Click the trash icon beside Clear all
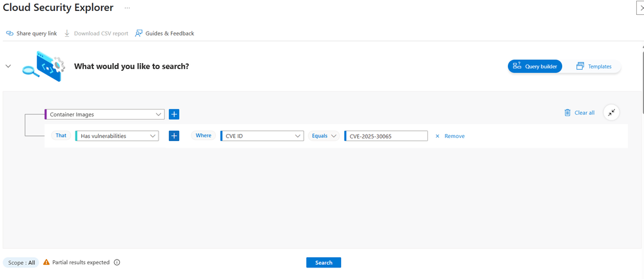This screenshot has width=644, height=279. [x=567, y=112]
